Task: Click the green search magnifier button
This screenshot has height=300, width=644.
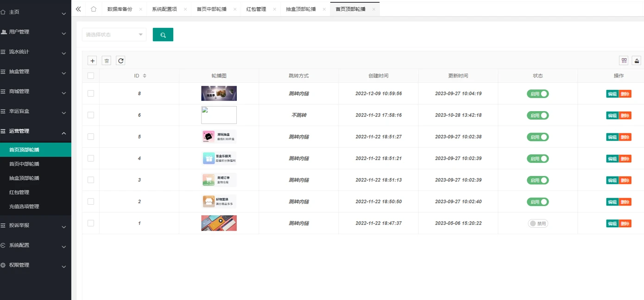Action: tap(163, 35)
